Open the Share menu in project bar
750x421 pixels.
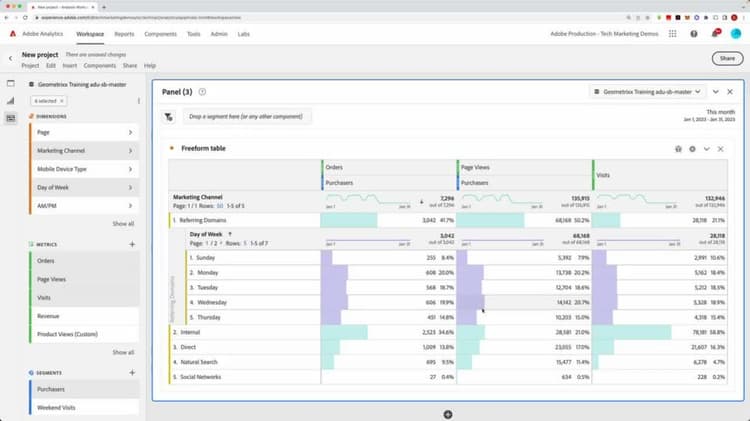tap(130, 66)
